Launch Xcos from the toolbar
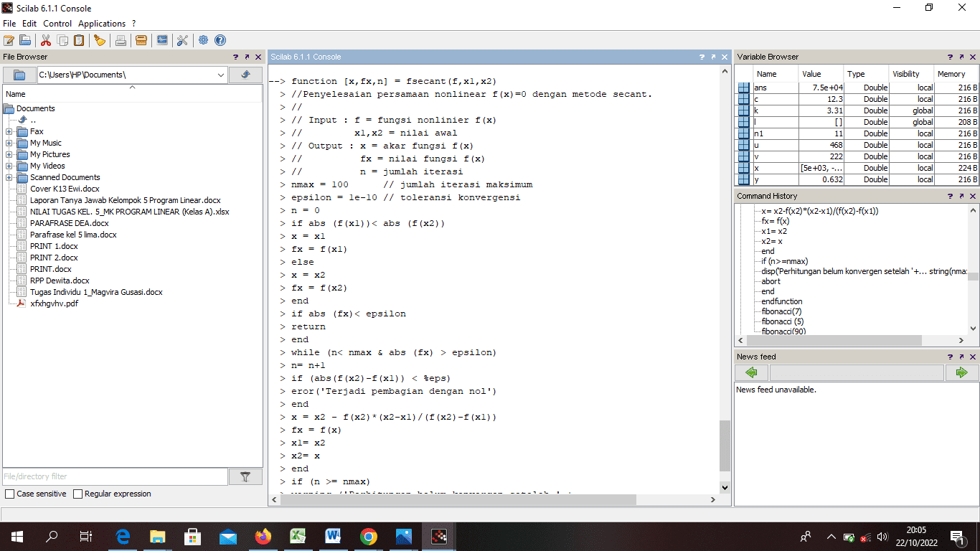This screenshot has height=551, width=980. pos(162,40)
